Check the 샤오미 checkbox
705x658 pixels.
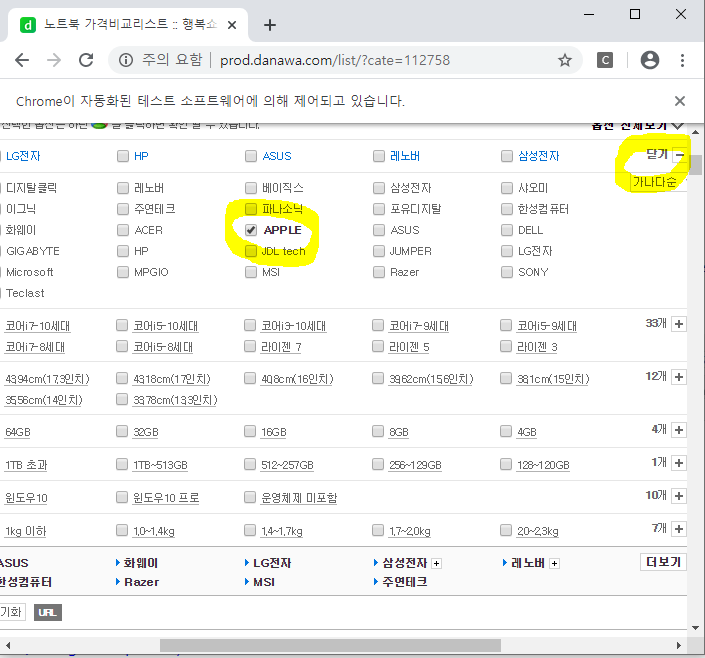coord(507,188)
